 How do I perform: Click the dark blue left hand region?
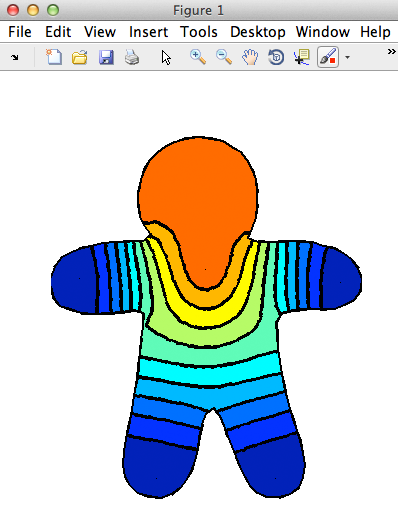click(75, 280)
